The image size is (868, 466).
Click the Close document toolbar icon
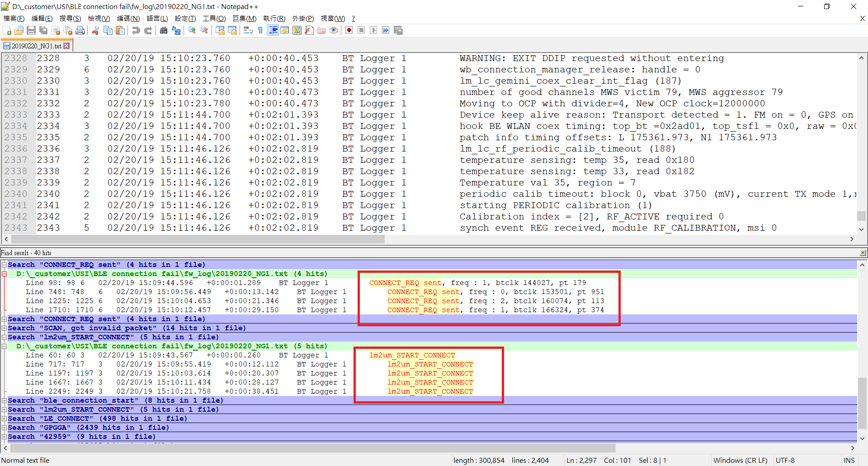pyautogui.click(x=56, y=30)
